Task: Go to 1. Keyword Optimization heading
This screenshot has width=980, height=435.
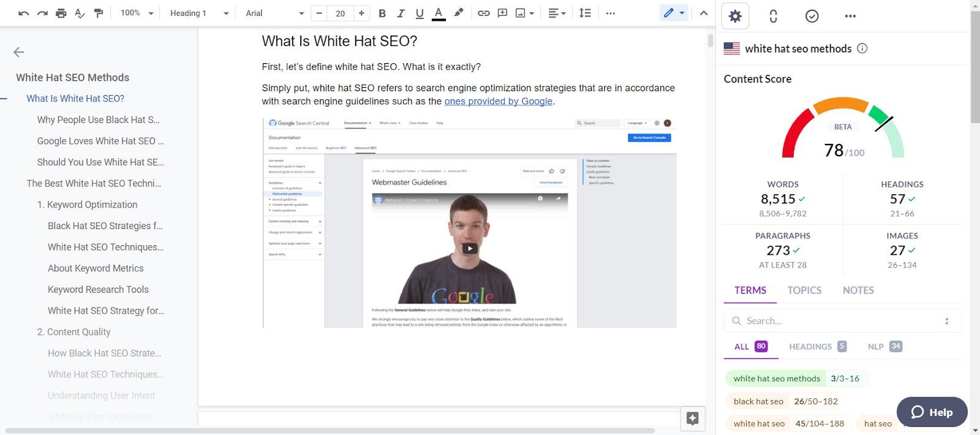Action: pos(87,205)
